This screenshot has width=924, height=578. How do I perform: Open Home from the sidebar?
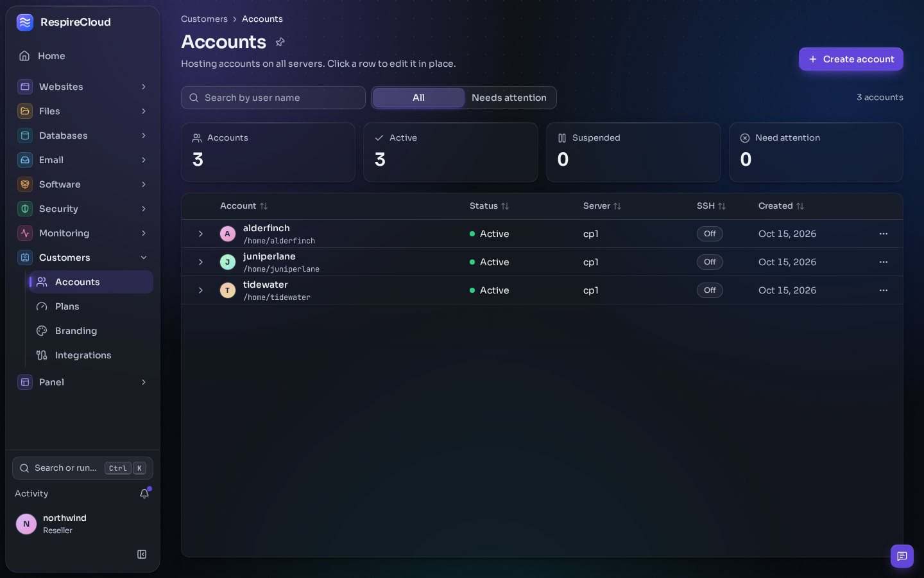pyautogui.click(x=83, y=56)
